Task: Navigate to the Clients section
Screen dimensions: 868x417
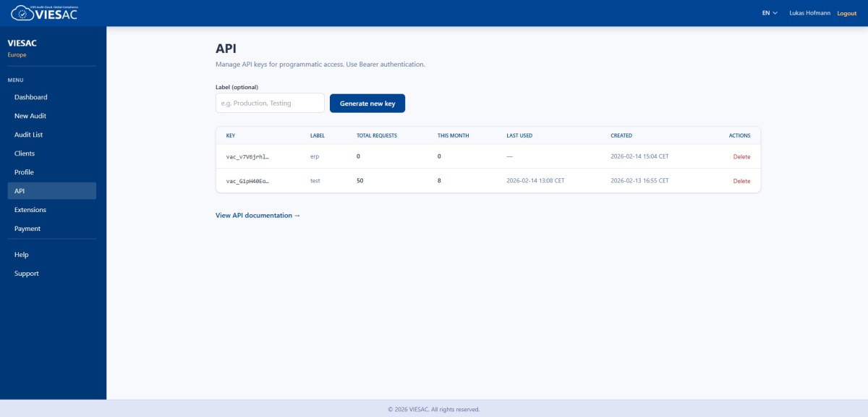Action: 24,153
